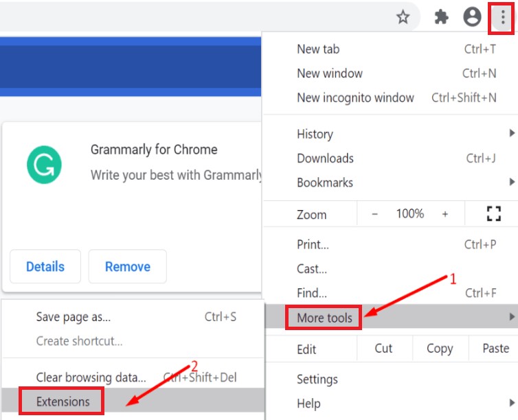Viewport: 518px width, 420px height.
Task: Open the Extensions puzzle-piece icon
Action: pyautogui.click(x=441, y=17)
